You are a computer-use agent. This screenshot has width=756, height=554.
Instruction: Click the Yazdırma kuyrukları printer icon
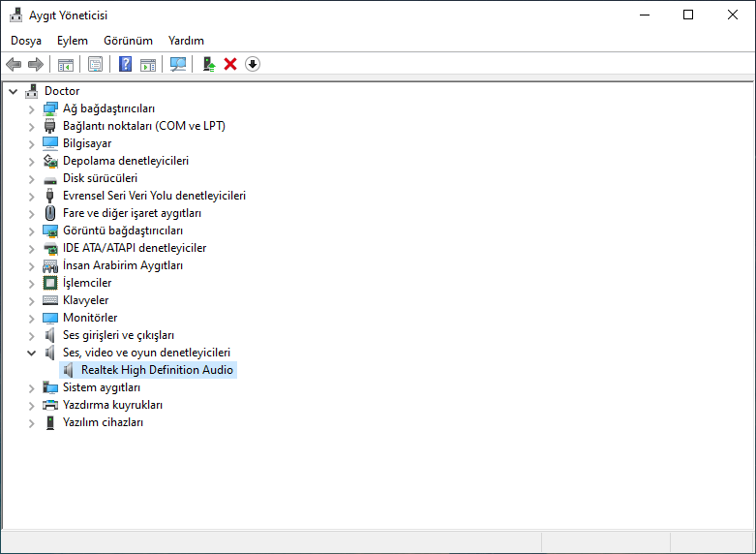pos(50,405)
